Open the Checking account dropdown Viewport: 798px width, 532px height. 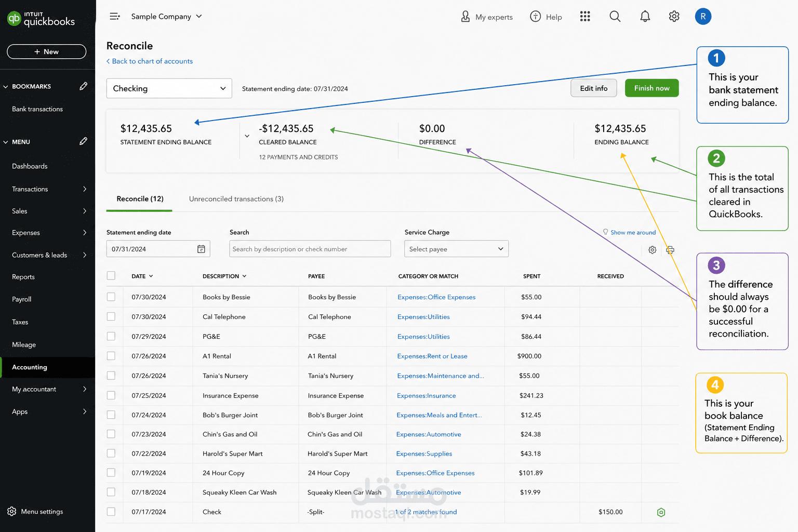tap(169, 88)
